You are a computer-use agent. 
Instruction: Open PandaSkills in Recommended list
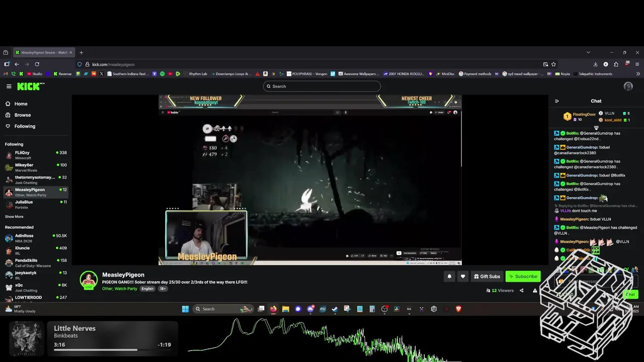click(35, 262)
